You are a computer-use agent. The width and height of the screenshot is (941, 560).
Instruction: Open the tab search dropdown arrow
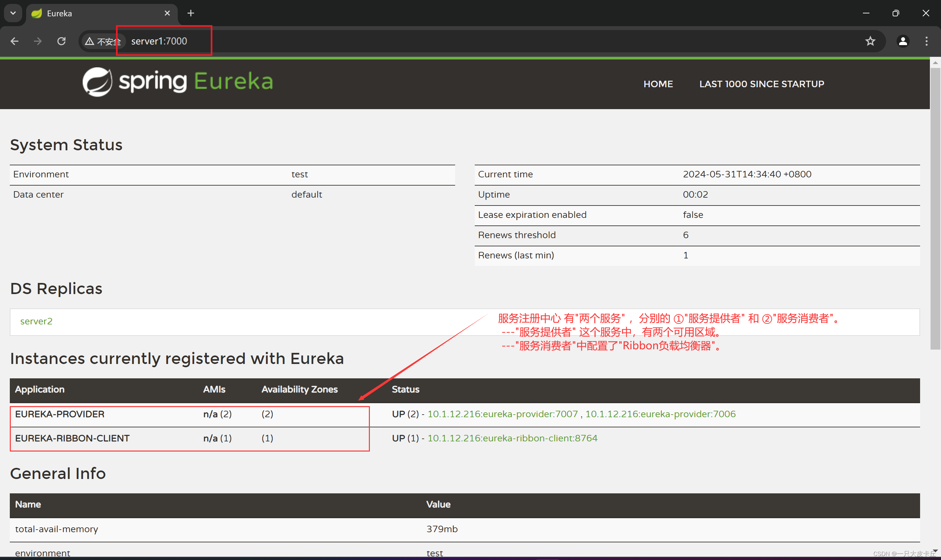(x=13, y=13)
